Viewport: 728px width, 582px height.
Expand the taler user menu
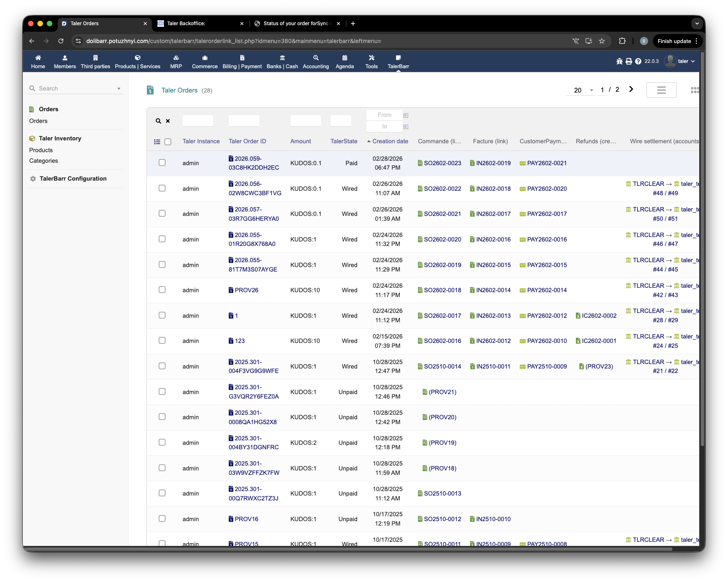coord(680,61)
